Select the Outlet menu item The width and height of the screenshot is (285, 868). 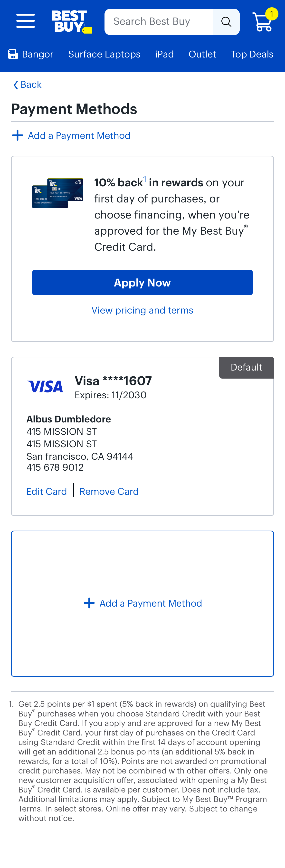[x=202, y=54]
